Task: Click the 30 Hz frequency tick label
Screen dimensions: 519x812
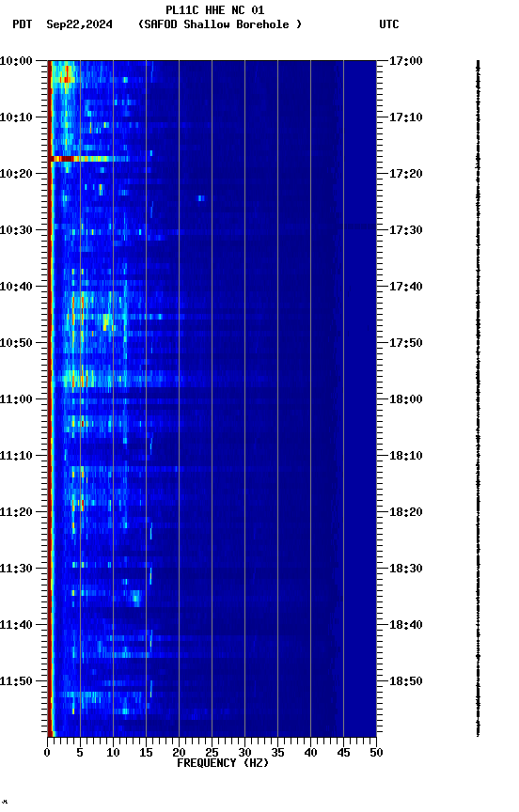Action: tap(244, 753)
